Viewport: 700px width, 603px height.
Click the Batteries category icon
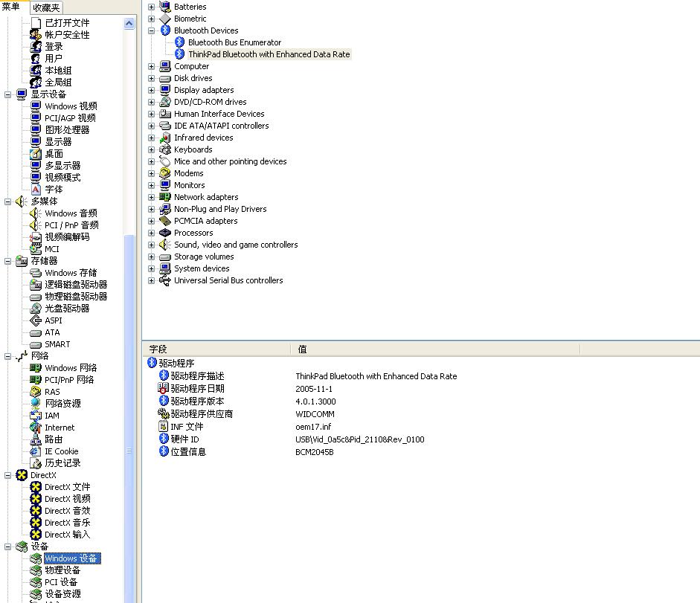pyautogui.click(x=165, y=7)
